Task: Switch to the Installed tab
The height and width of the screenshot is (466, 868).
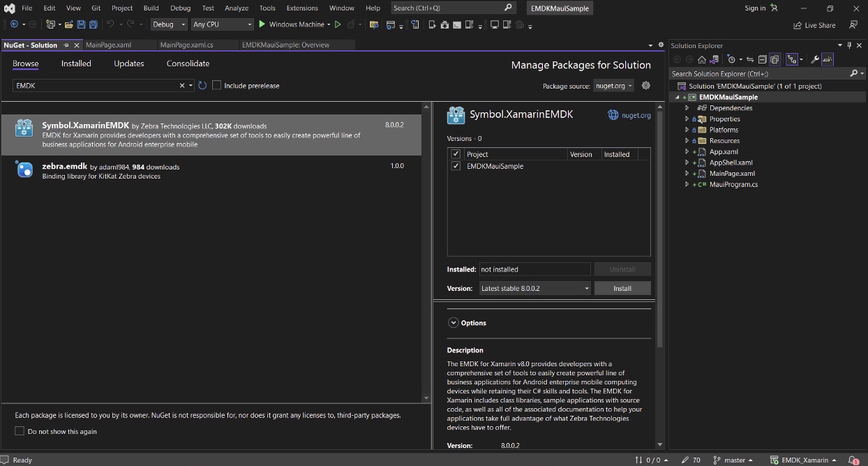Action: click(x=76, y=63)
